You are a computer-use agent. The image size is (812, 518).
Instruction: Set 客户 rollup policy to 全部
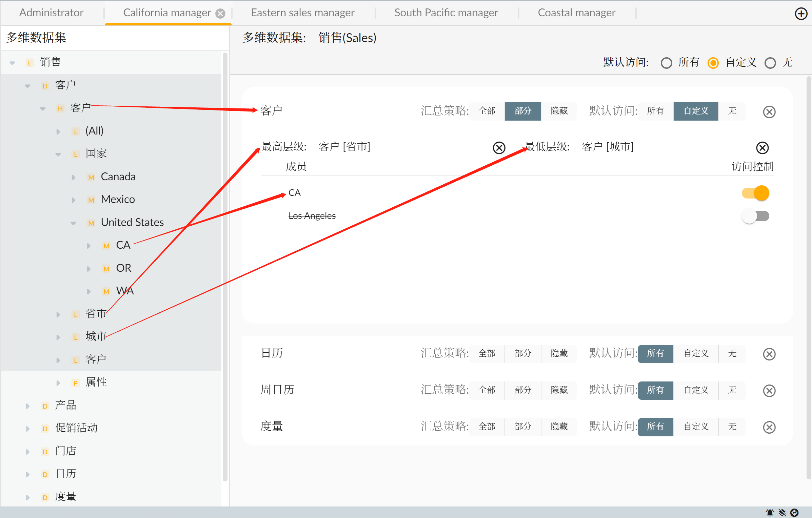coord(487,111)
